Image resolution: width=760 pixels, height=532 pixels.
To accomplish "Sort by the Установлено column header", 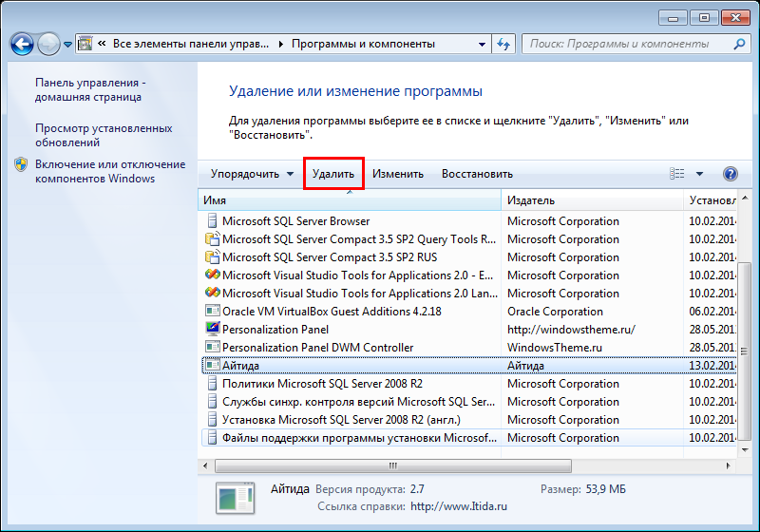I will click(x=710, y=200).
